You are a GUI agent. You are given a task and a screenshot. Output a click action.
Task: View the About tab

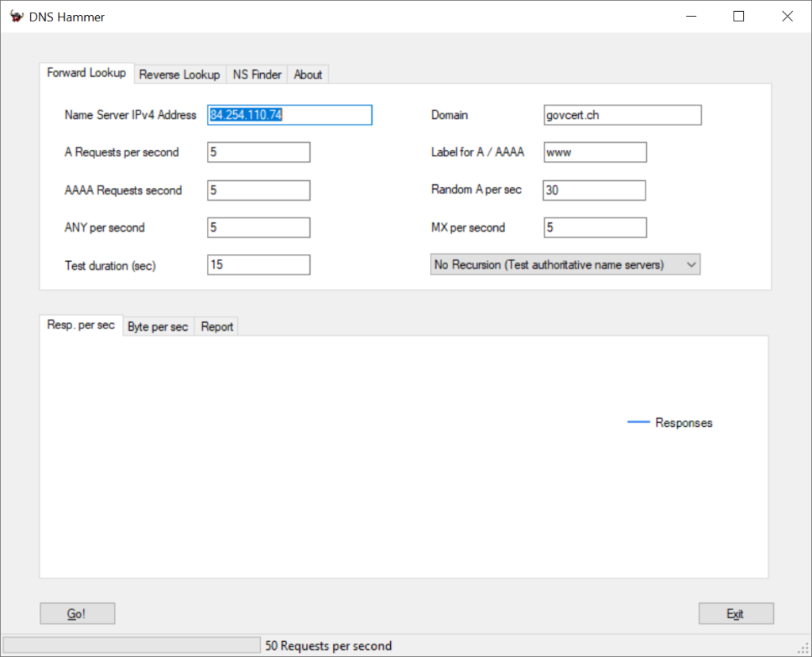click(308, 74)
